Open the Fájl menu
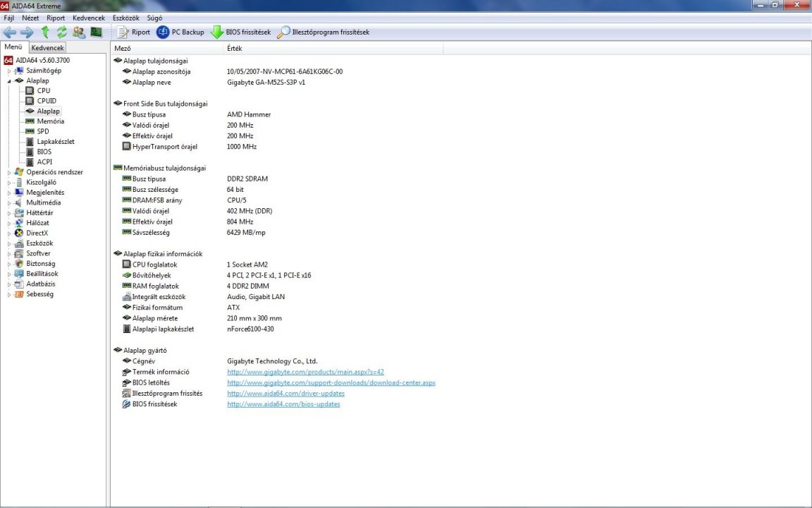This screenshot has width=812, height=508. (8, 18)
